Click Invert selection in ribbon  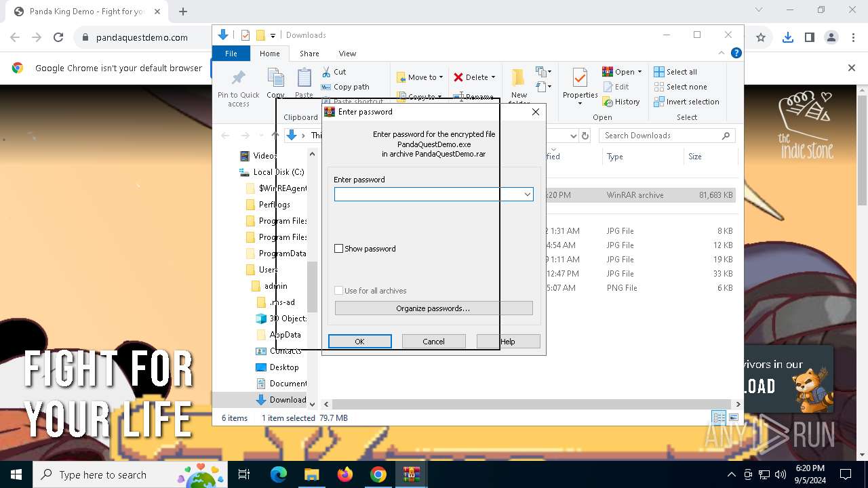click(686, 102)
